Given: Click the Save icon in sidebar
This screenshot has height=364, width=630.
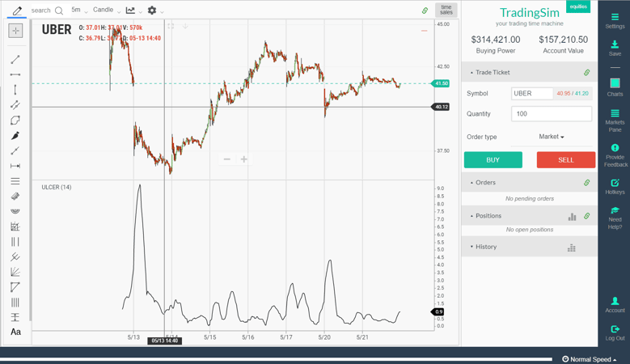Looking at the screenshot, I should pyautogui.click(x=615, y=48).
